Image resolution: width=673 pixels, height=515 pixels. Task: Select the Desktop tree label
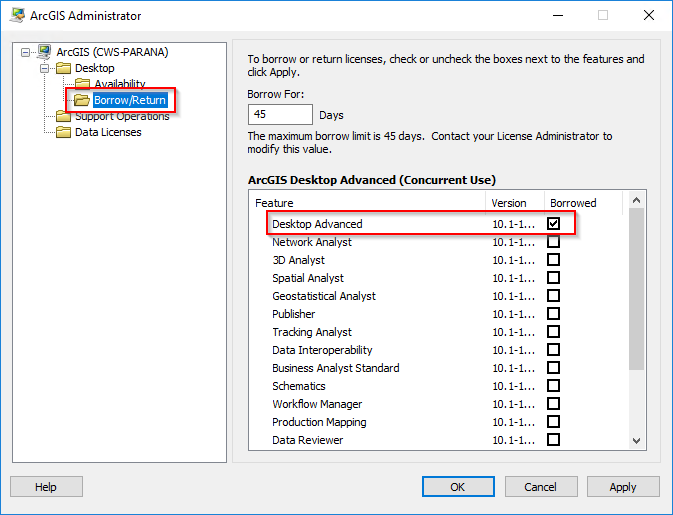point(94,68)
